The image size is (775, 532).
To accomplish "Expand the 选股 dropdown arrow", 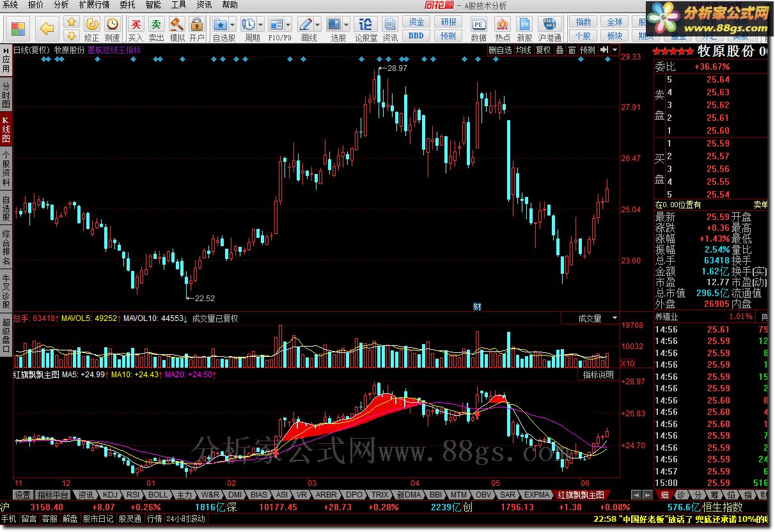I will [346, 25].
